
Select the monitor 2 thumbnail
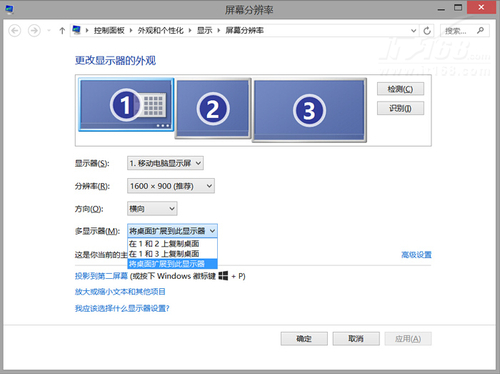click(x=213, y=109)
